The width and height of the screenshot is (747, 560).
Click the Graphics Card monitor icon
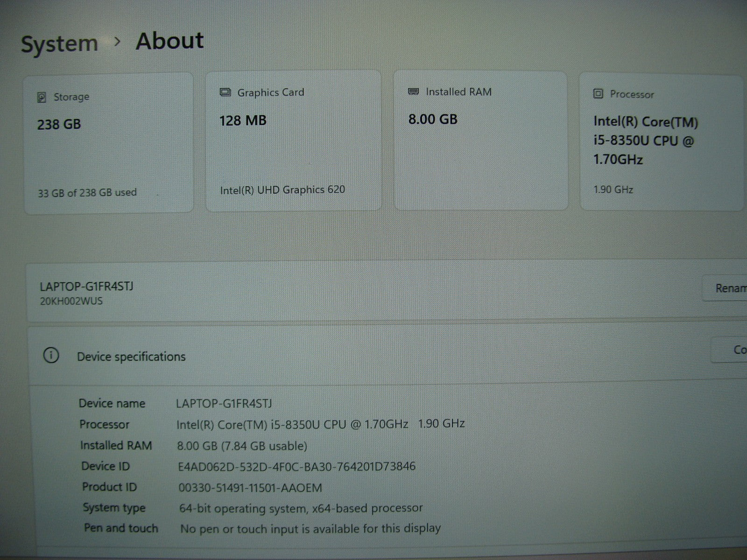pos(226,92)
